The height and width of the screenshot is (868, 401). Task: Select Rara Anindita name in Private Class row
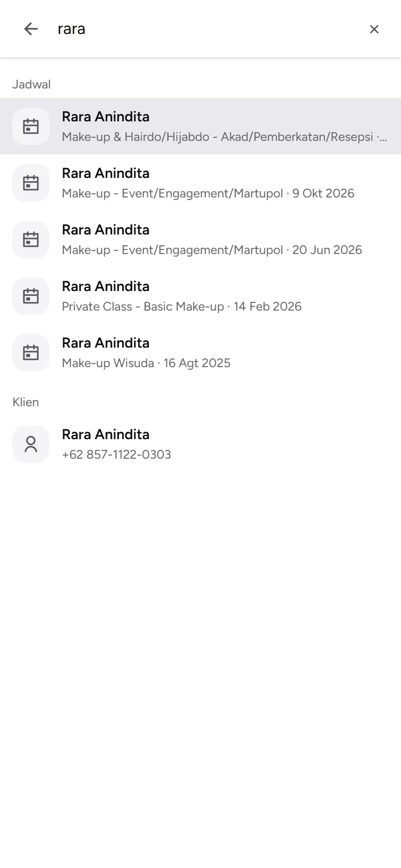105,286
